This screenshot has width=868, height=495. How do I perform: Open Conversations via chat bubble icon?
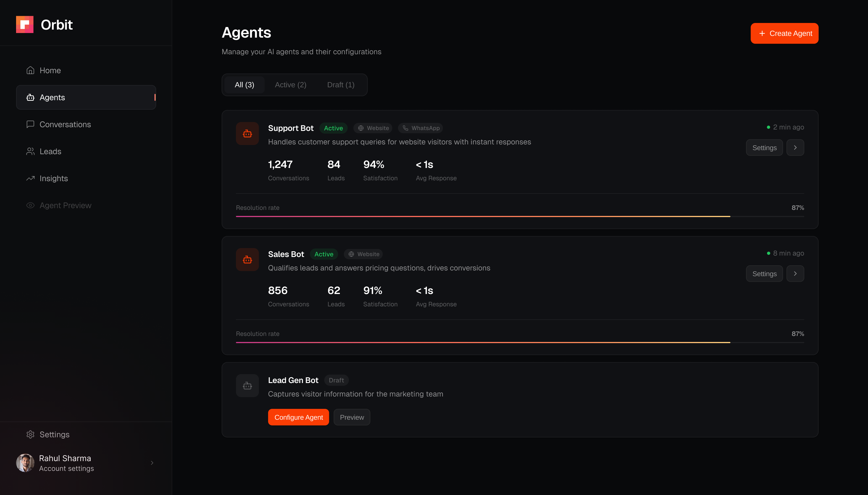click(30, 124)
